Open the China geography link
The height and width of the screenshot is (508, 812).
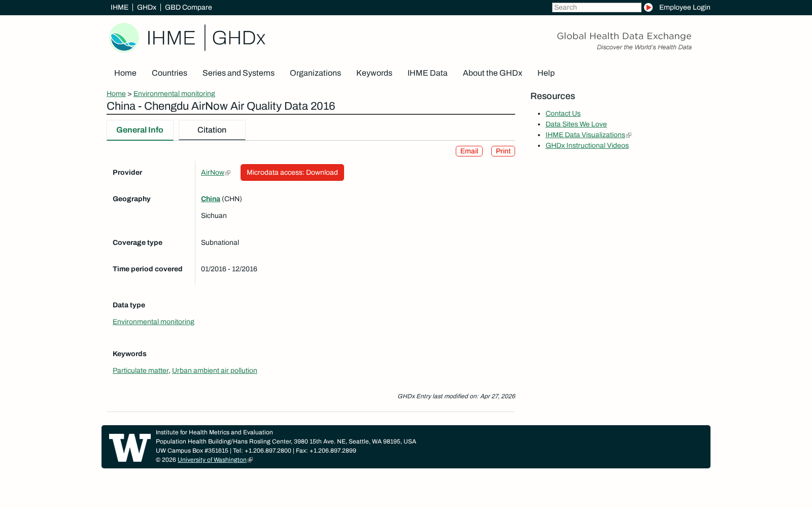[x=211, y=199]
